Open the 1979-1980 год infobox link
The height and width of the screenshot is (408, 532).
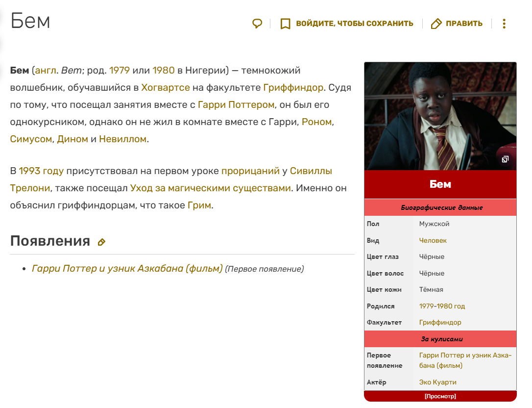tap(442, 306)
